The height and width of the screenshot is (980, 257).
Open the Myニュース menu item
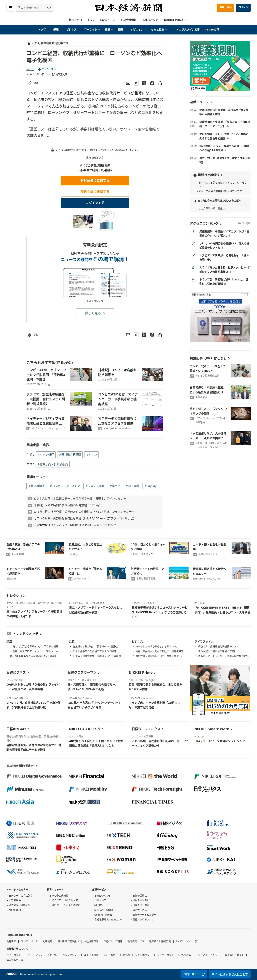(107, 20)
